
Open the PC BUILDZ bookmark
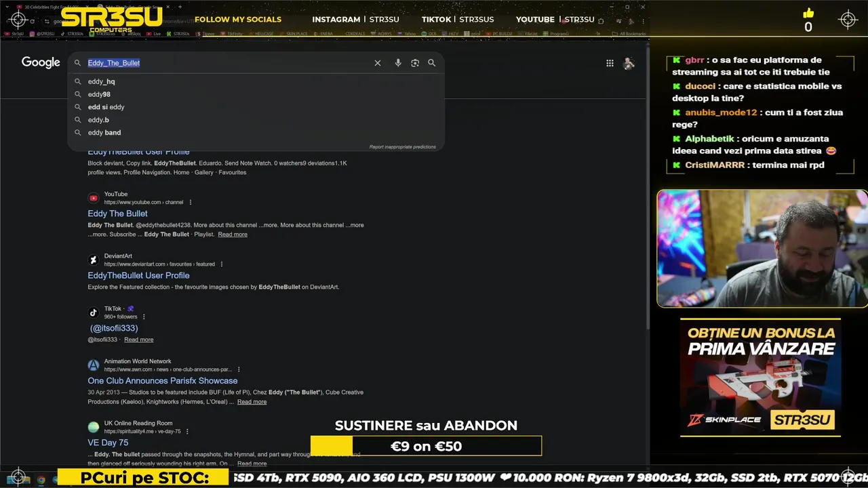pos(499,33)
